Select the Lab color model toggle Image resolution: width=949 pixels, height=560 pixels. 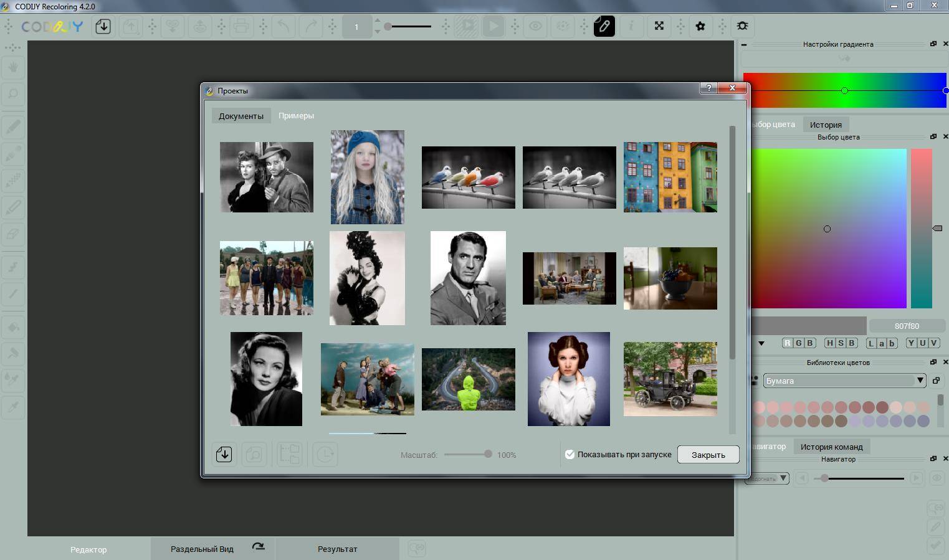pos(882,343)
